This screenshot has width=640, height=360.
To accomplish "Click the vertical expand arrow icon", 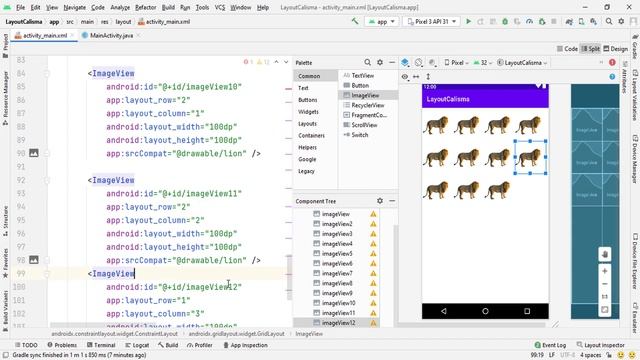I will (x=428, y=76).
